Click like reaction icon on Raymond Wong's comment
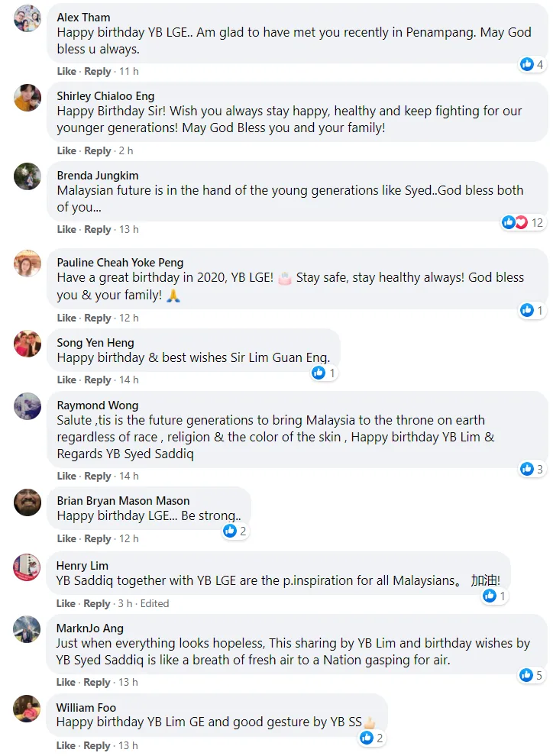Viewport: 553px width, 756px height. 527,469
